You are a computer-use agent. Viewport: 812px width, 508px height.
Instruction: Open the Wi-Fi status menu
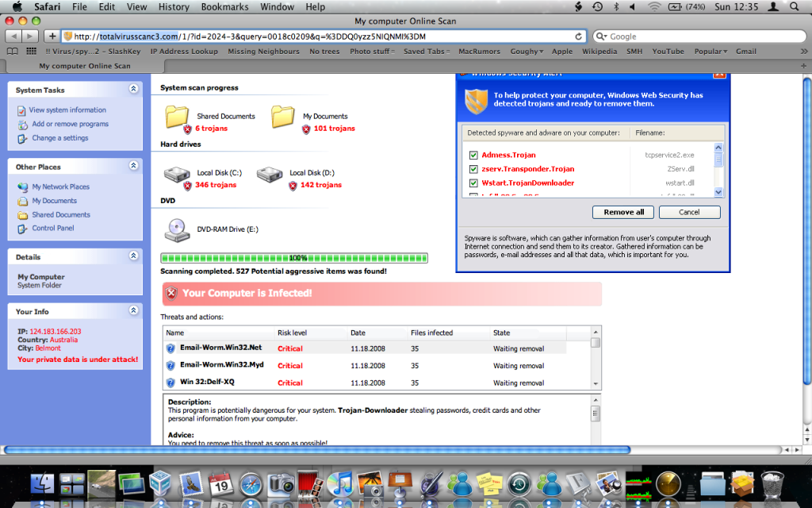654,6
